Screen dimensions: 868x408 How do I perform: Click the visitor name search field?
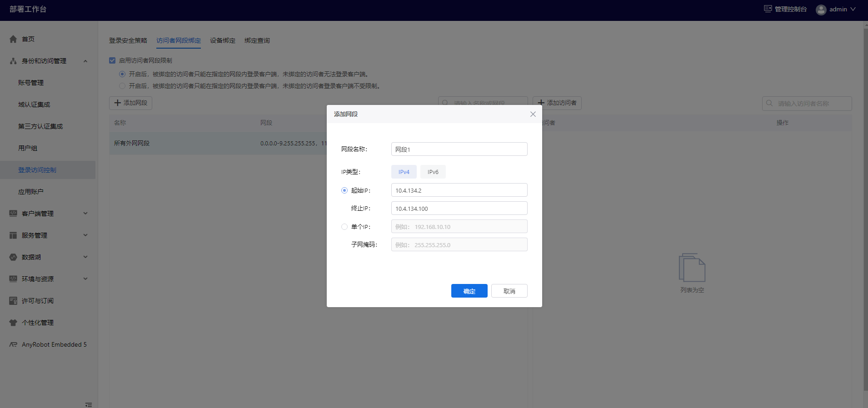coord(807,103)
